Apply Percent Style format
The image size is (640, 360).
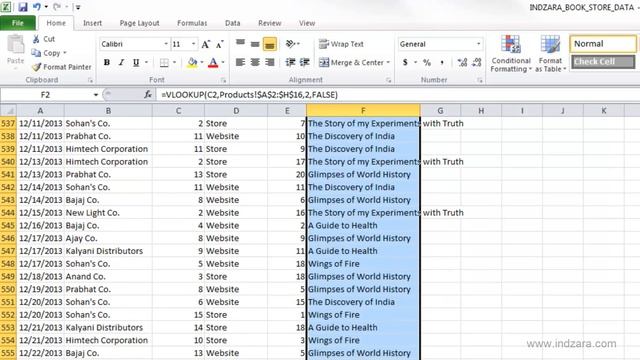(x=427, y=62)
